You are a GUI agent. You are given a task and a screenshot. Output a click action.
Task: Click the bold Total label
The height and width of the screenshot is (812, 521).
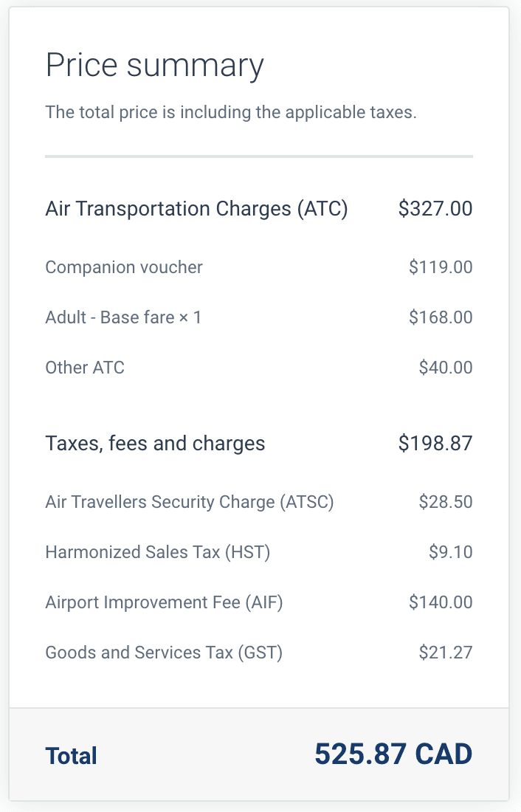point(72,756)
